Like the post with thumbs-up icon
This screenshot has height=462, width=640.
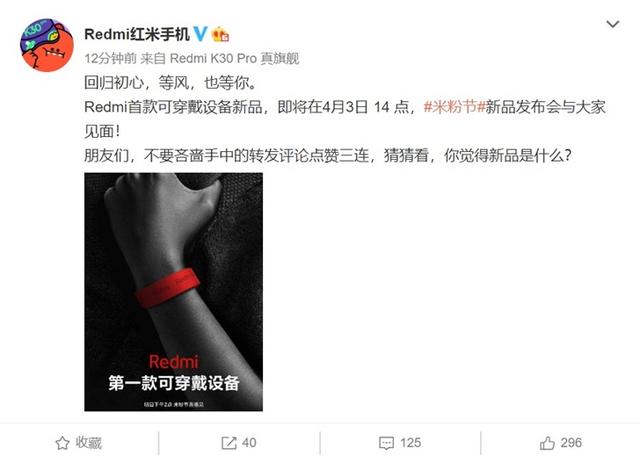[547, 443]
